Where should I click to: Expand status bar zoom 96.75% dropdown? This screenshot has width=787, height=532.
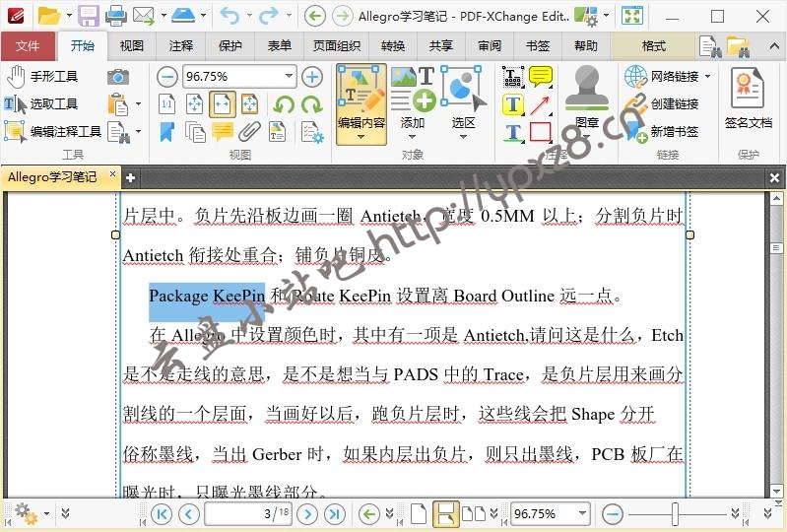pos(582,513)
